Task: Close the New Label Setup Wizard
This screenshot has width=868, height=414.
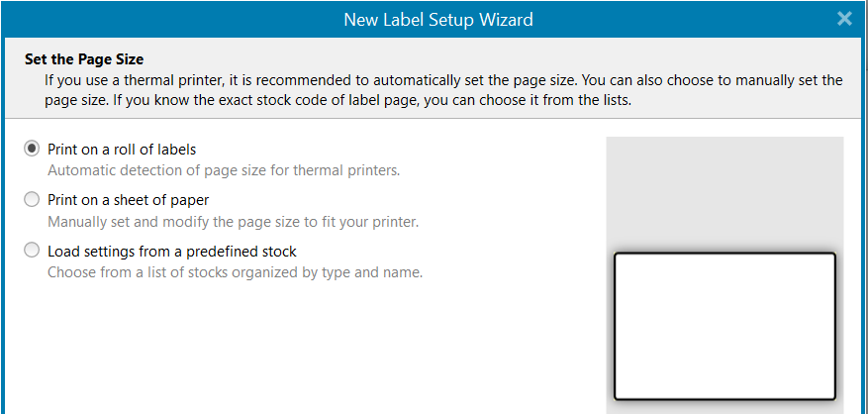Action: click(x=844, y=20)
